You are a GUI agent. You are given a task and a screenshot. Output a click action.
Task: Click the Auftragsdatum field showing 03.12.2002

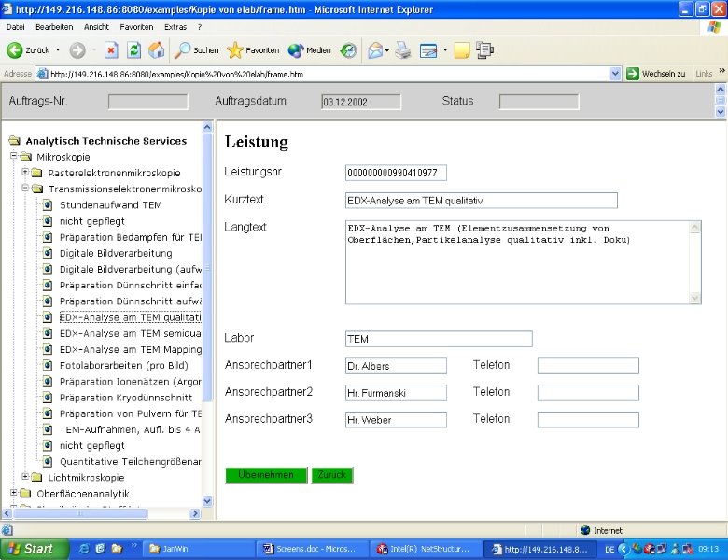click(361, 102)
